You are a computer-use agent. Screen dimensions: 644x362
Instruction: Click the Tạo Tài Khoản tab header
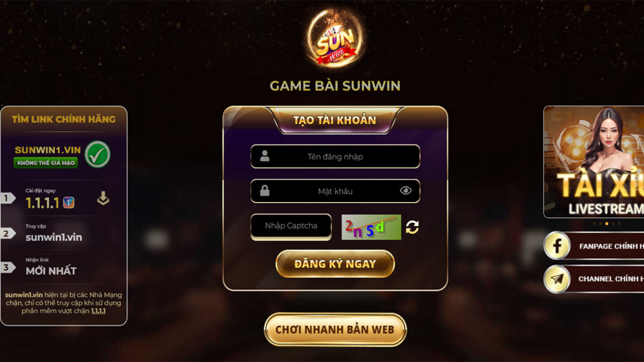coord(335,120)
